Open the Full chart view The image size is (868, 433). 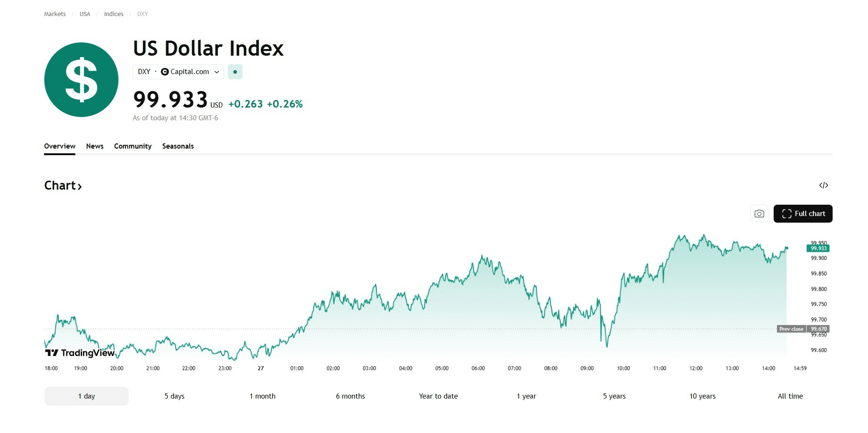pos(803,214)
